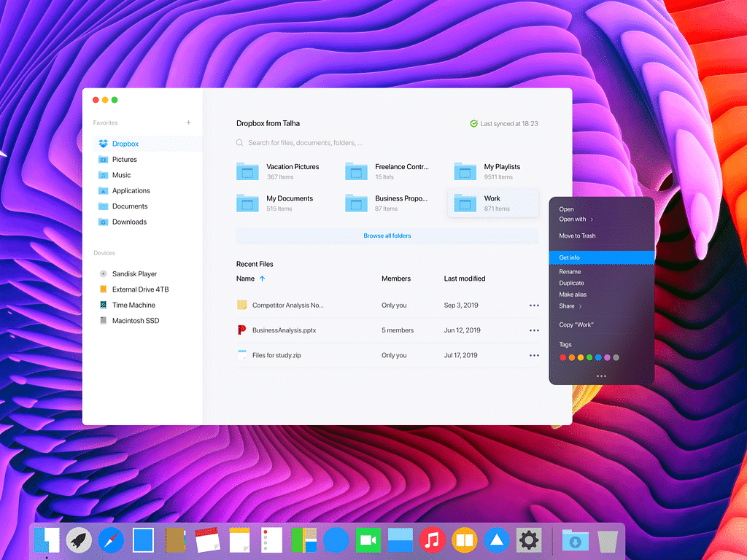Image resolution: width=747 pixels, height=560 pixels.
Task: Open more options for Files for study.zip
Action: pyautogui.click(x=534, y=355)
